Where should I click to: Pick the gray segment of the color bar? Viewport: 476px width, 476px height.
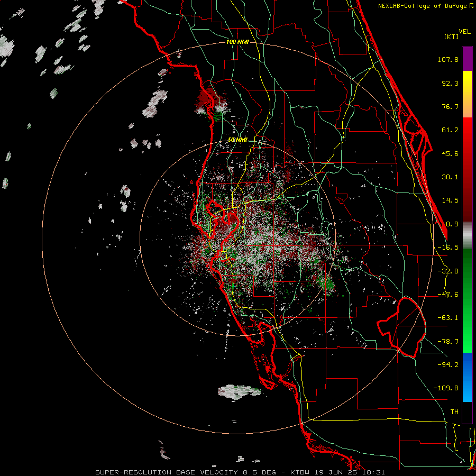point(467,235)
